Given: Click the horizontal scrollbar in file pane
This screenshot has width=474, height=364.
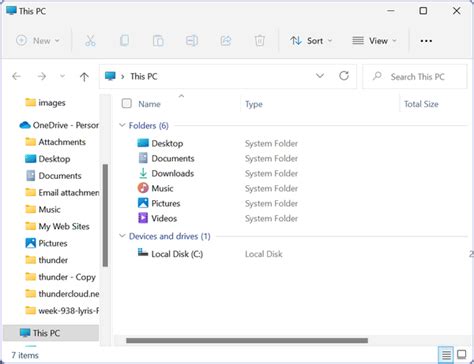Looking at the screenshot, I should point(247,340).
